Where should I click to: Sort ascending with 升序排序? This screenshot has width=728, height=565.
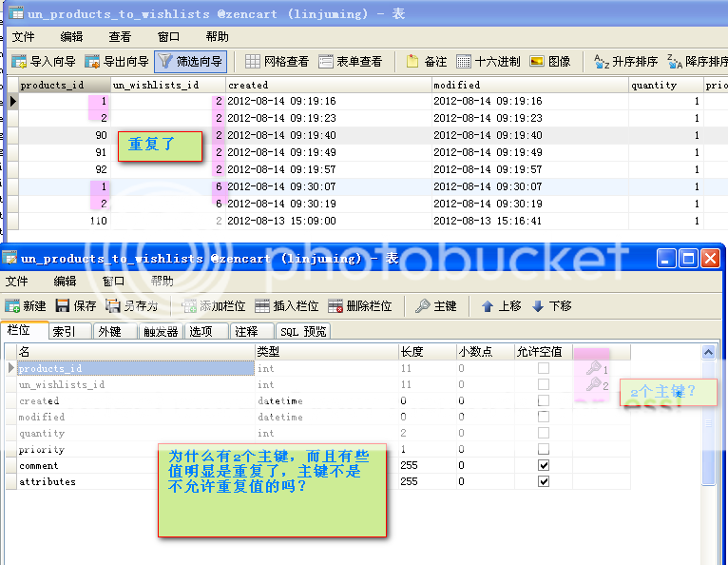click(x=625, y=62)
